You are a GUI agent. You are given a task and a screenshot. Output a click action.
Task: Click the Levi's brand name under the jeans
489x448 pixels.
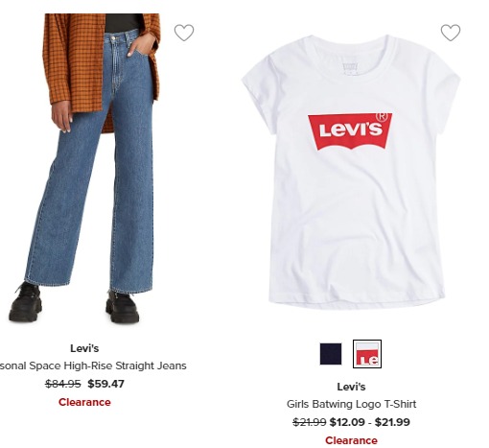tap(84, 348)
